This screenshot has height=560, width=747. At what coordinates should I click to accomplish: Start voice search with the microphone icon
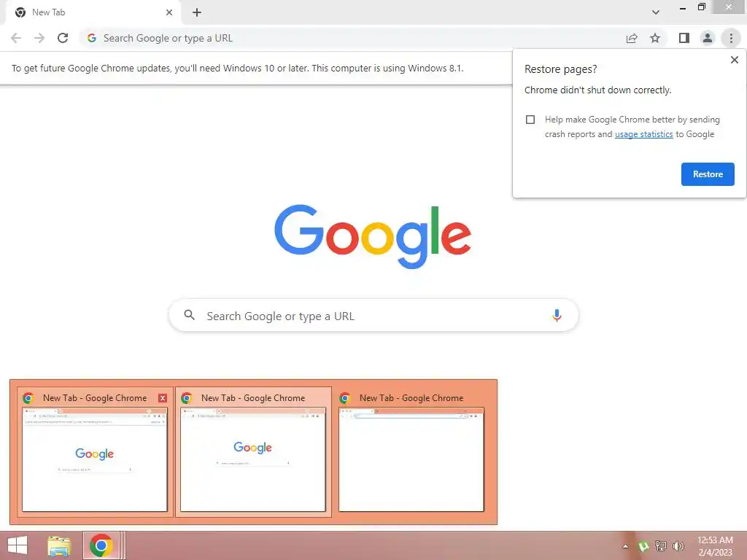coord(557,315)
